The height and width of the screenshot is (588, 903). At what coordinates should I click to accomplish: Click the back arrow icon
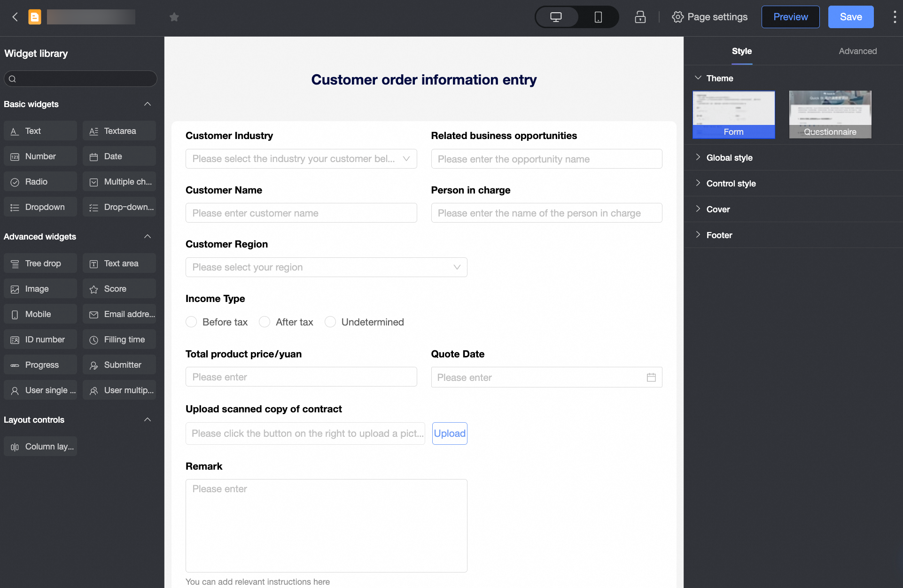15,17
